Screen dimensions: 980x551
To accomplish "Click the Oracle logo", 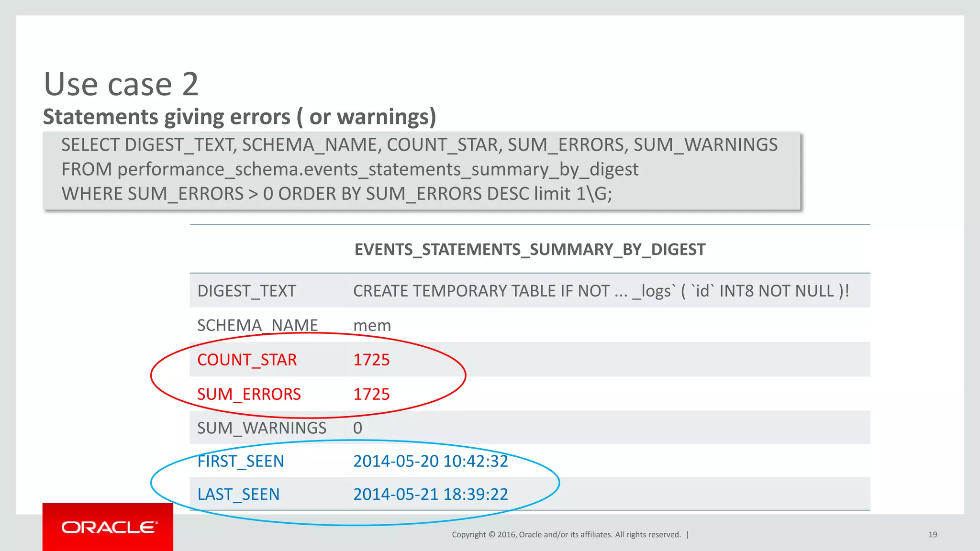I will point(108,527).
